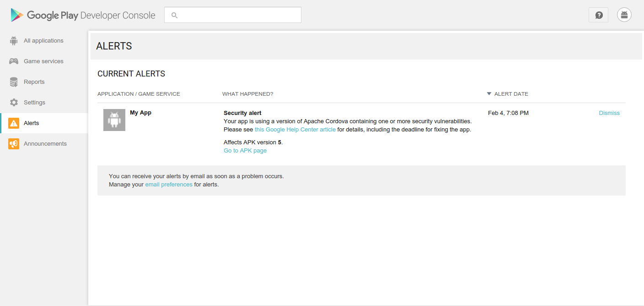
Task: Focus the top search input field
Action: [233, 15]
